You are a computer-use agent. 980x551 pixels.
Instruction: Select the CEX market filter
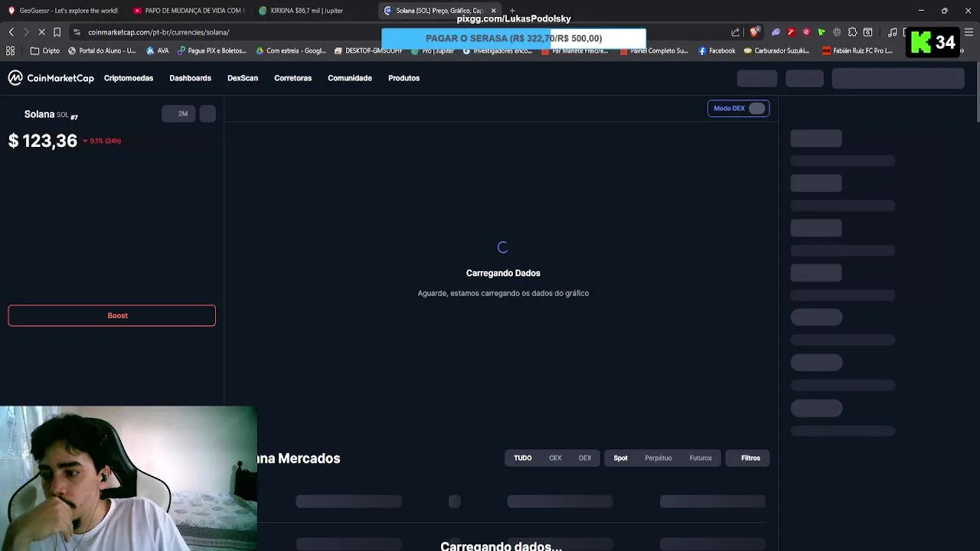point(555,458)
